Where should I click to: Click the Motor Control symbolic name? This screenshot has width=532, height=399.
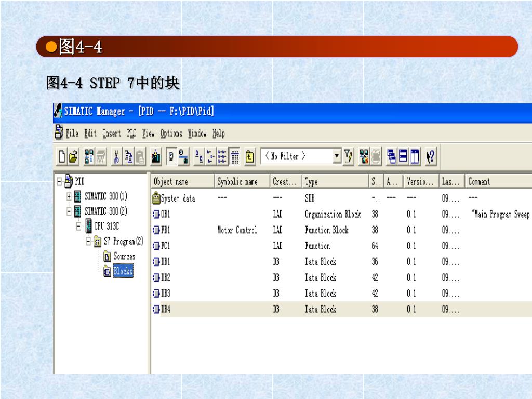point(237,230)
